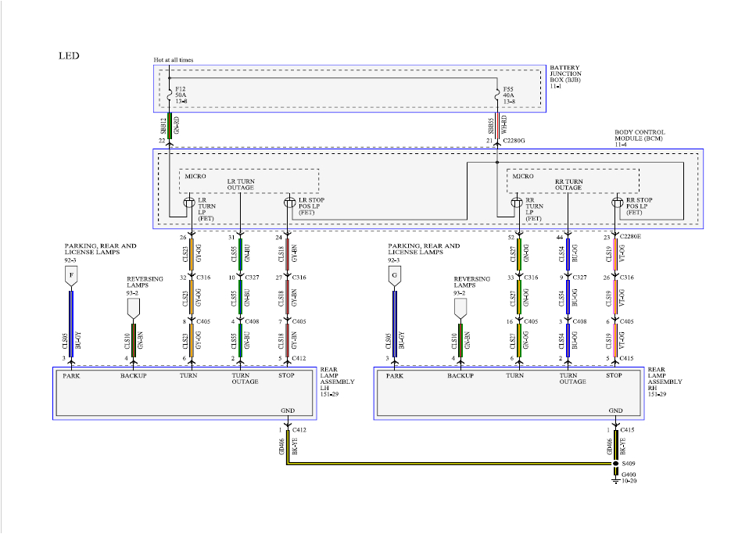This screenshot has width=756, height=534.
Task: Select the RR STOP POS LP FET symbol
Action: [616, 202]
